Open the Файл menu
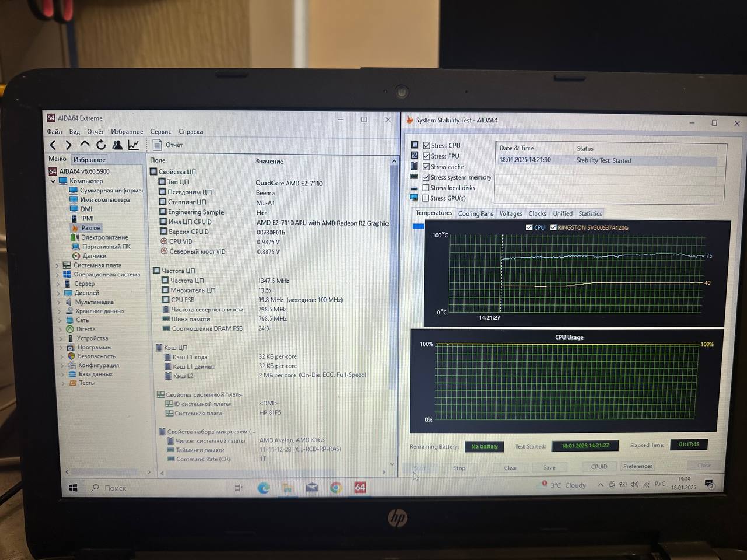747x560 pixels. [54, 131]
